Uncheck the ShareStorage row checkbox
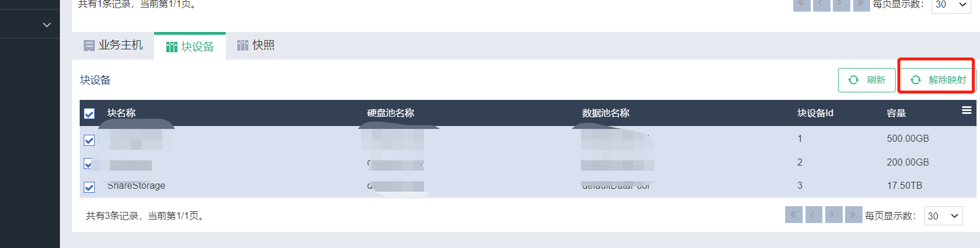 pos(89,187)
